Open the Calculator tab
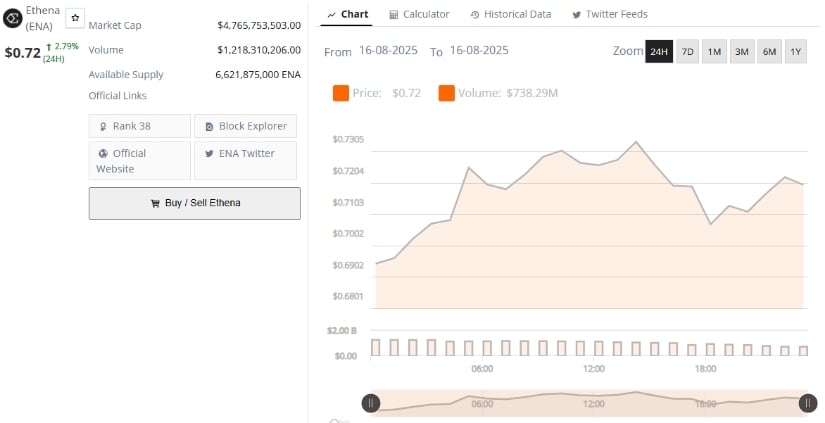825x423 pixels. tap(419, 14)
